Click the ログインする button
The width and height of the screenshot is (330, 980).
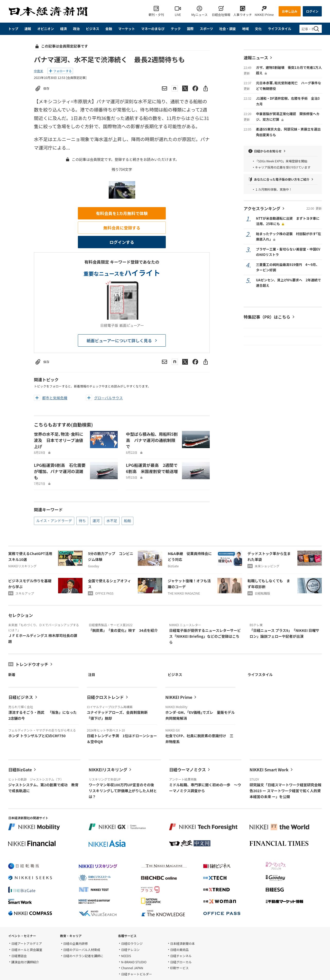tap(122, 242)
